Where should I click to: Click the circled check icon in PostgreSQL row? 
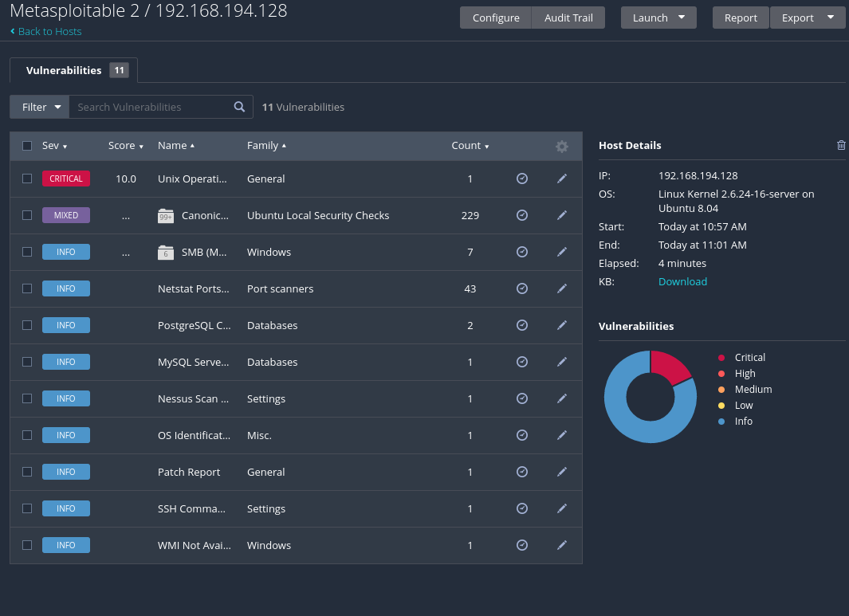pos(522,325)
